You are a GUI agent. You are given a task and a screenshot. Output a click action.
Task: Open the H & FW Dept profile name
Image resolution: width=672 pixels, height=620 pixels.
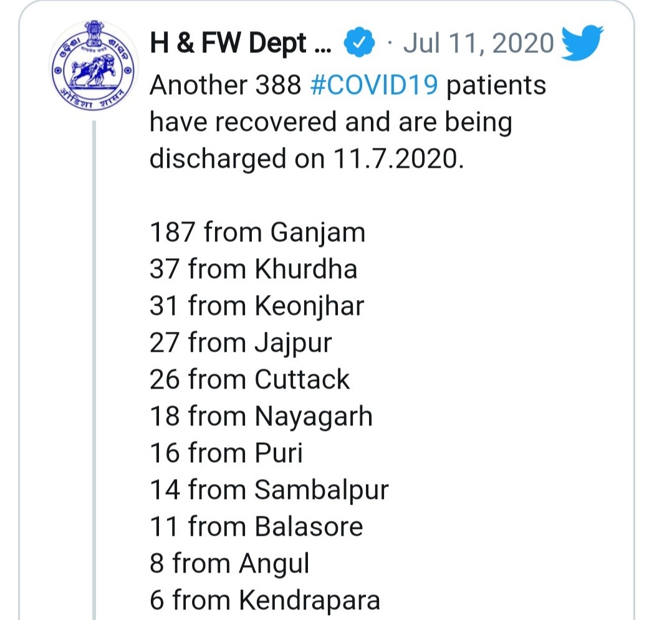(241, 43)
